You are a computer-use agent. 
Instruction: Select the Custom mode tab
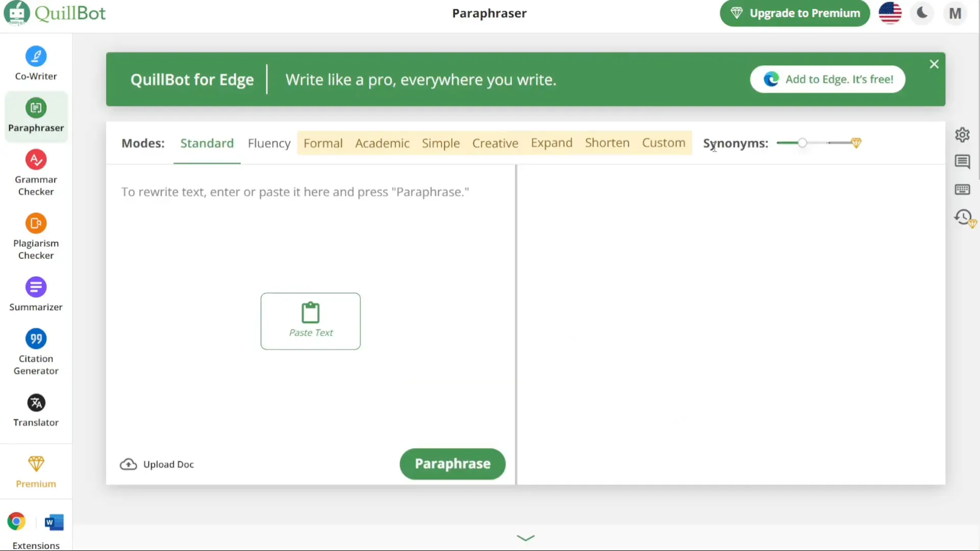tap(664, 143)
